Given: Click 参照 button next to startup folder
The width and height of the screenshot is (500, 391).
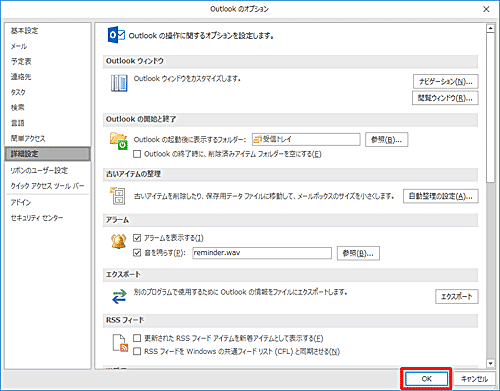Looking at the screenshot, I should tap(387, 140).
